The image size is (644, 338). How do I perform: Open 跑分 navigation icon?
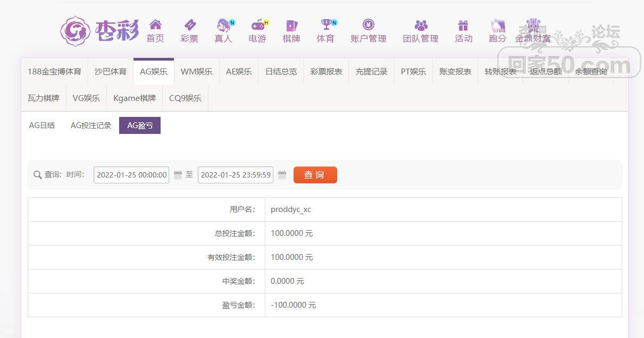pos(497,25)
